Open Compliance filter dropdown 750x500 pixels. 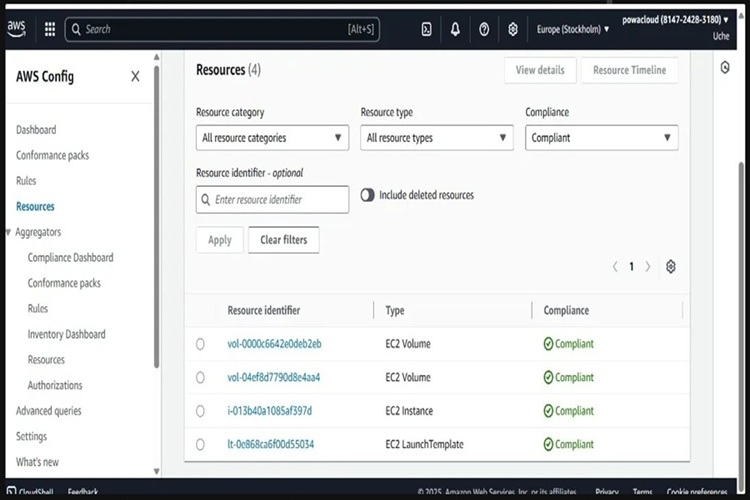tap(601, 138)
